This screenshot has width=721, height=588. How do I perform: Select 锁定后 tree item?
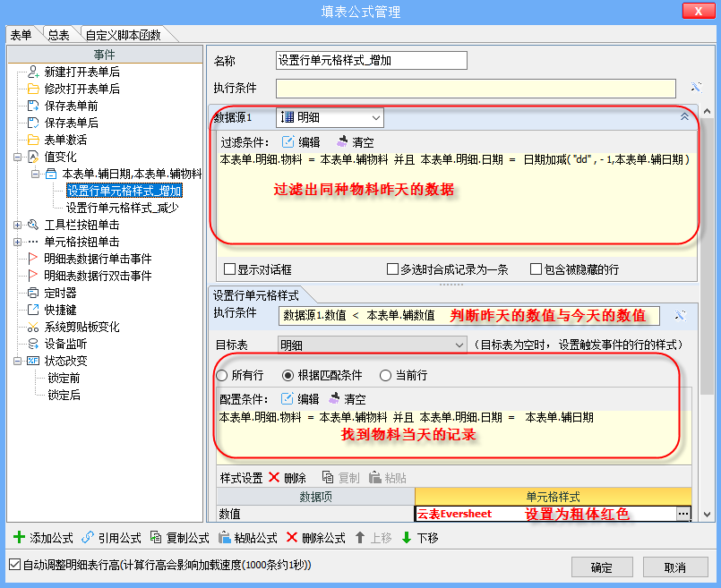coord(64,395)
